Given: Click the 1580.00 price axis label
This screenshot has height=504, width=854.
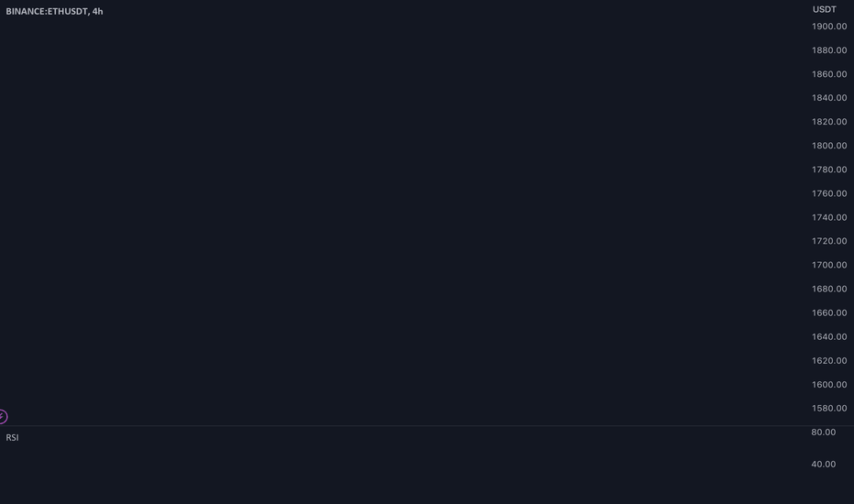Looking at the screenshot, I should (829, 408).
